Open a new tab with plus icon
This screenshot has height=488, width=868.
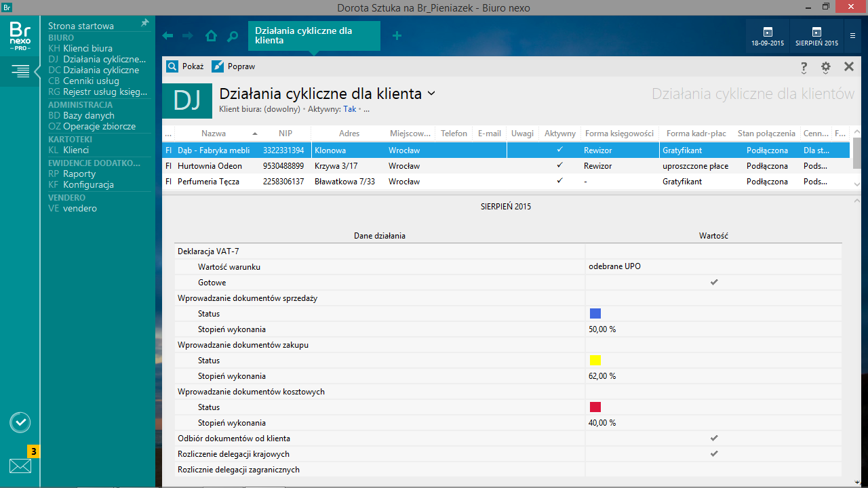tap(397, 36)
